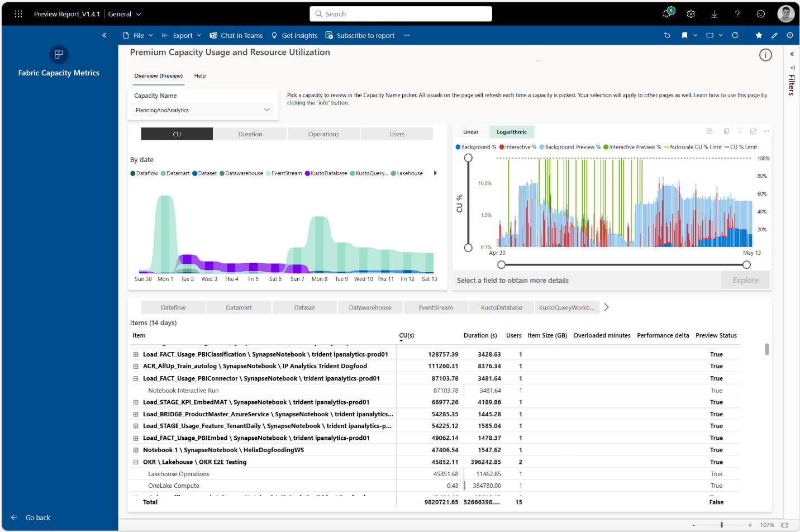Image resolution: width=800 pixels, height=532 pixels.
Task: Switch to the Help tab
Action: tap(200, 76)
